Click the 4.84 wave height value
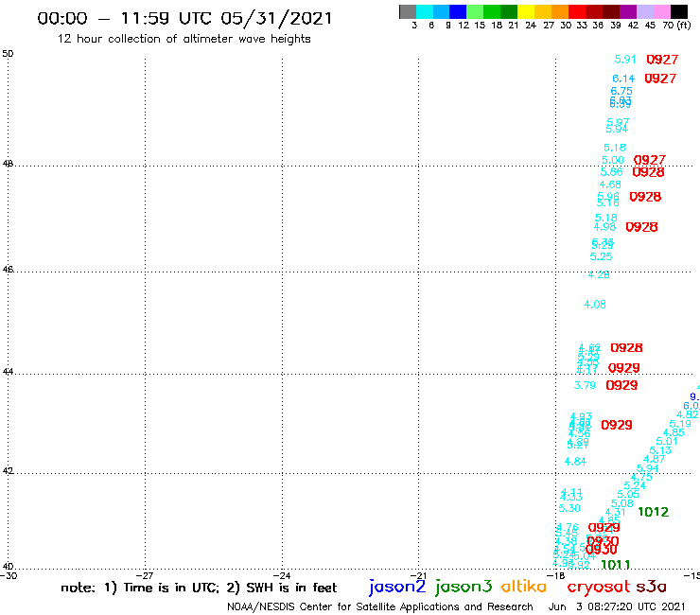700x615 pixels. 575,462
